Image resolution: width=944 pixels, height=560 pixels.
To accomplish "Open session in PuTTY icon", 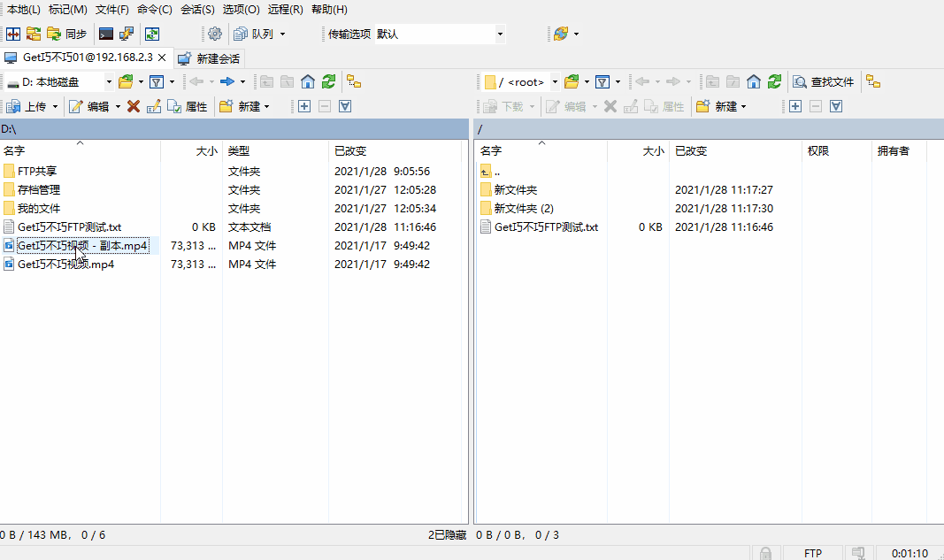I will pyautogui.click(x=127, y=34).
